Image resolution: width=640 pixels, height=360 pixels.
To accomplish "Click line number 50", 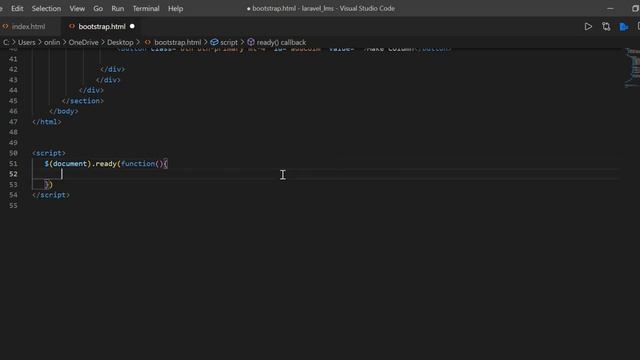I will coord(13,153).
